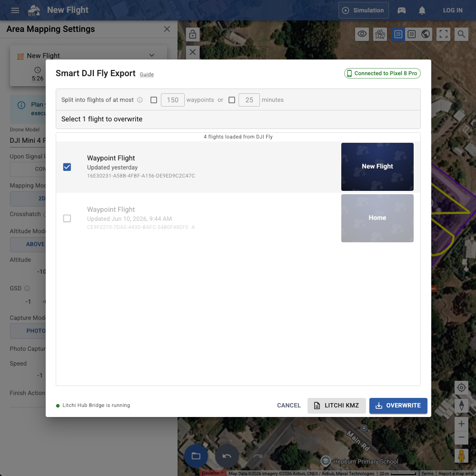
Task: Redo the last edit
Action: [258, 456]
